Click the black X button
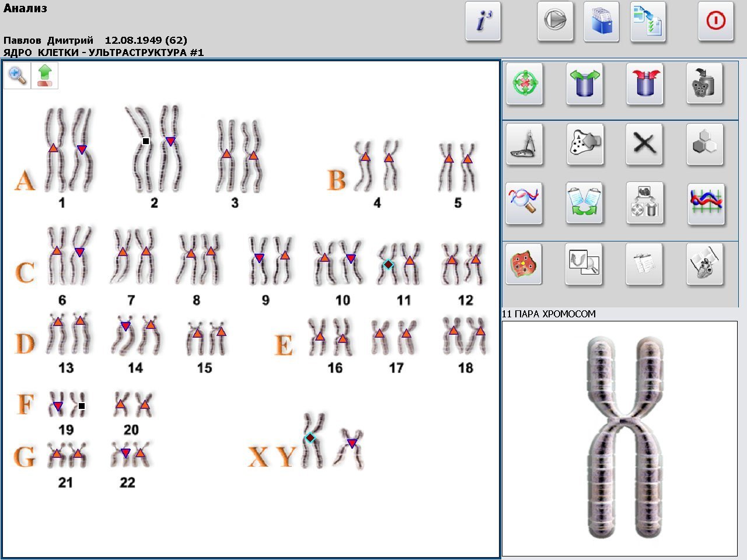The width and height of the screenshot is (747, 560). coord(644,143)
